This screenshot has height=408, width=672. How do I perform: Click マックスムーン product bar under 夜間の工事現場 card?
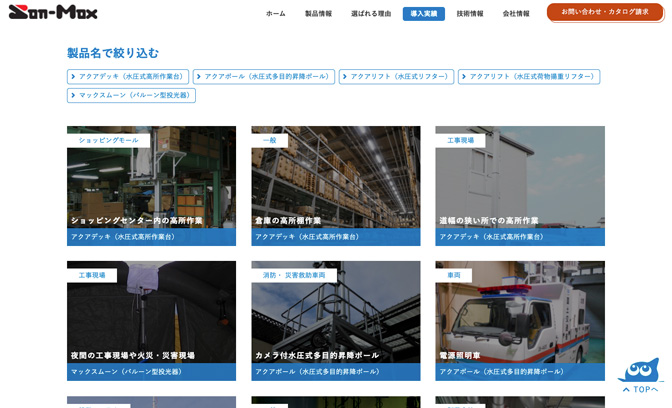(x=151, y=372)
